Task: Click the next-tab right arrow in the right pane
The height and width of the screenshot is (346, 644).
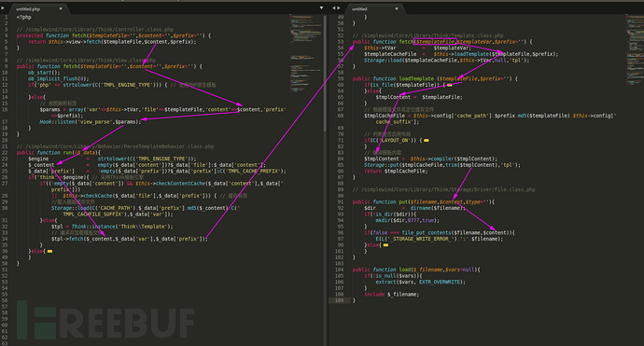Action: [x=339, y=7]
